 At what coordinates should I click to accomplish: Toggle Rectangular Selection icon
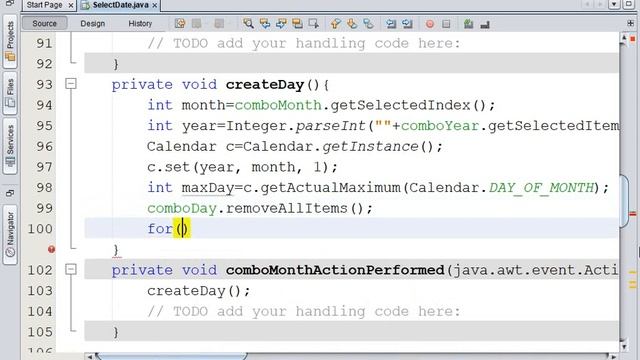[x=313, y=24]
